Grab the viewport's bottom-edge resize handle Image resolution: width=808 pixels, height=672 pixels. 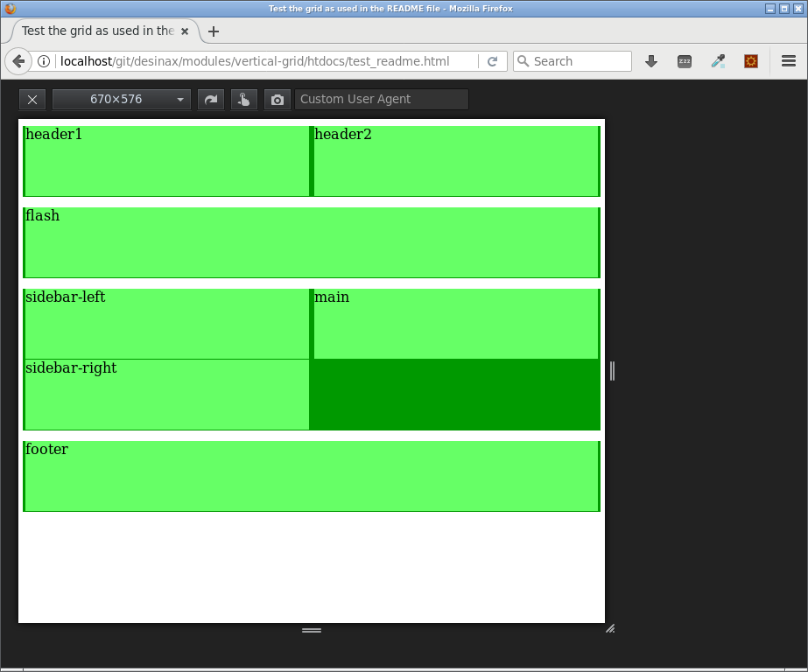point(312,630)
